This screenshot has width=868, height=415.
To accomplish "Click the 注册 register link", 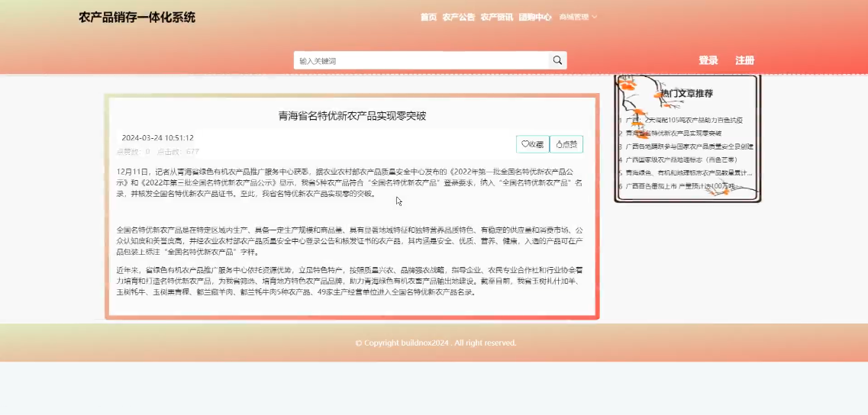I will (744, 60).
